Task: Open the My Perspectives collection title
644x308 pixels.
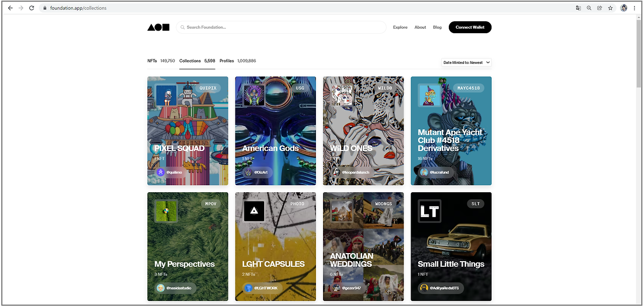Action: click(x=184, y=264)
